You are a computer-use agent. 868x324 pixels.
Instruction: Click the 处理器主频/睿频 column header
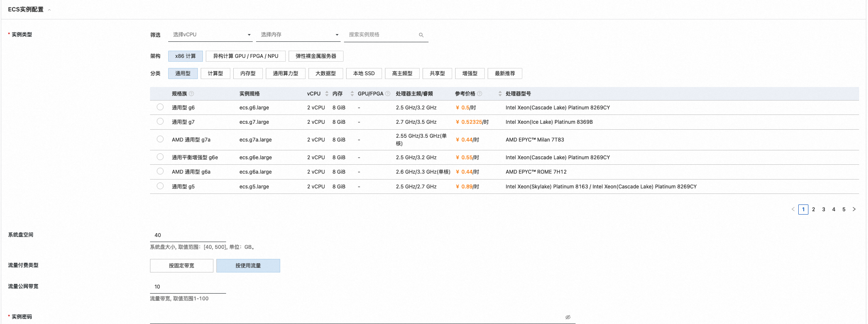point(415,94)
